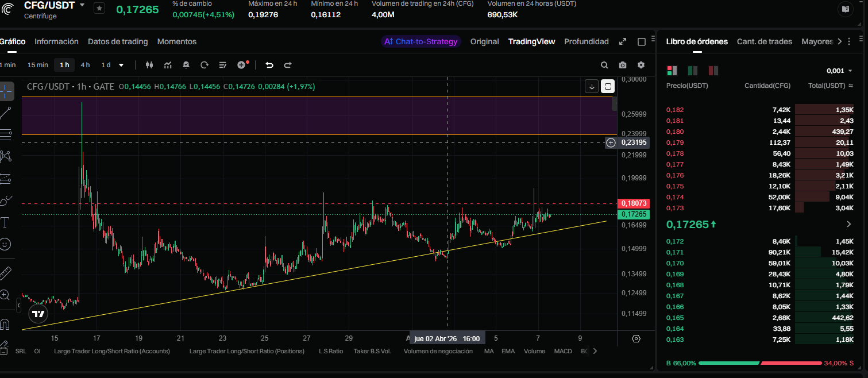Select the trend line drawing tool
The image size is (868, 378).
pos(6,113)
